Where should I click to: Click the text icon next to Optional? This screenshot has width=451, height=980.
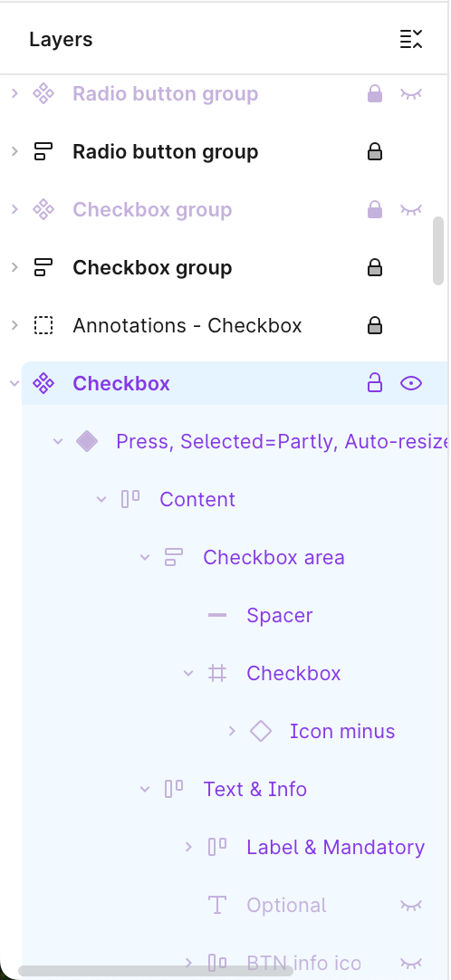(217, 905)
